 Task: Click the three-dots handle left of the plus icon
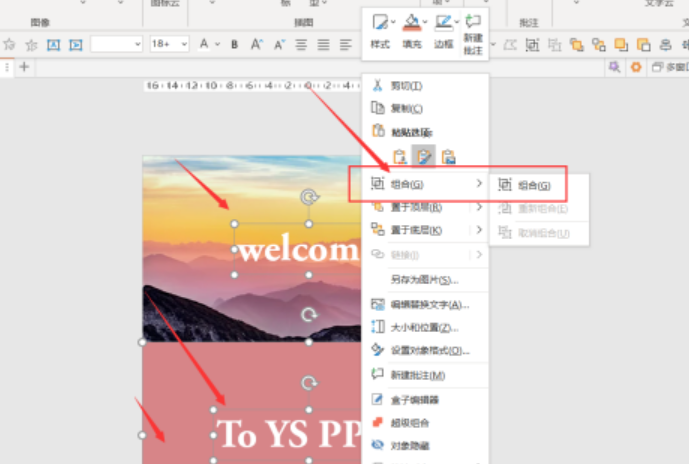point(7,67)
